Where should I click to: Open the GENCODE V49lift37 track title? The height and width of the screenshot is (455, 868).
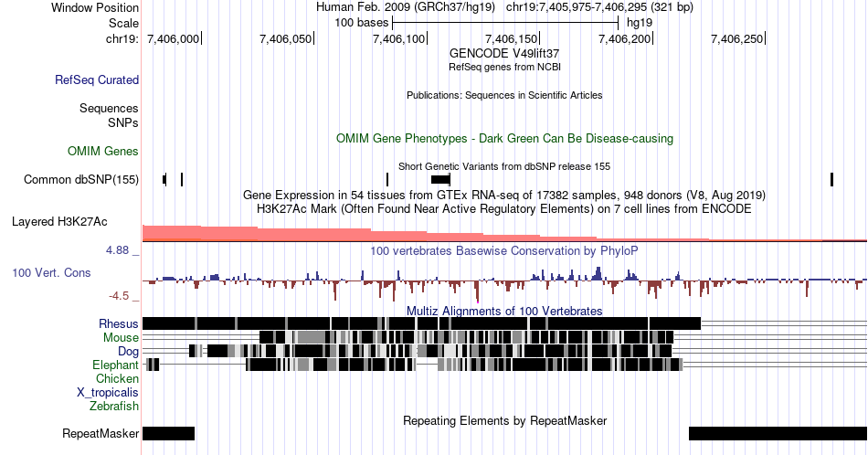click(504, 54)
